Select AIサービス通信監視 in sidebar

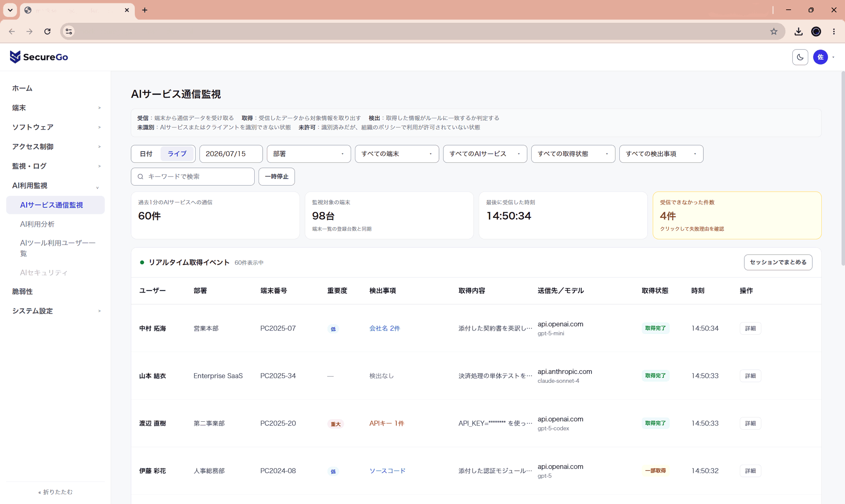(x=56, y=205)
